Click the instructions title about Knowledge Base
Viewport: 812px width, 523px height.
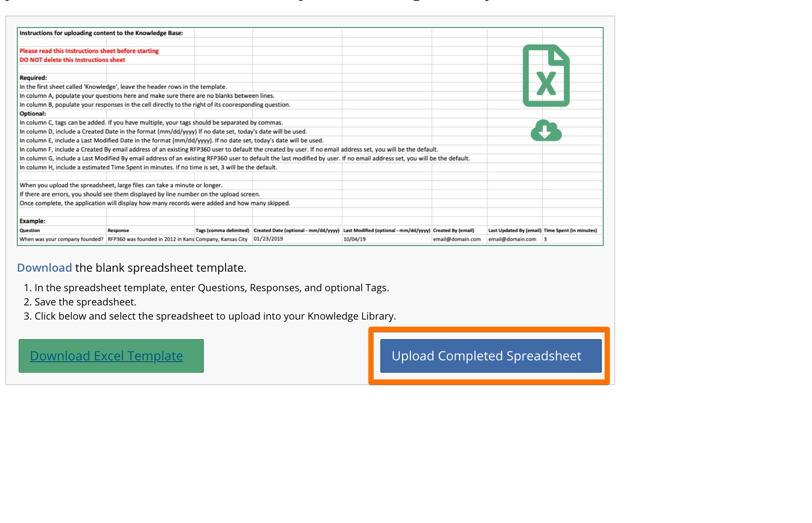coord(101,33)
